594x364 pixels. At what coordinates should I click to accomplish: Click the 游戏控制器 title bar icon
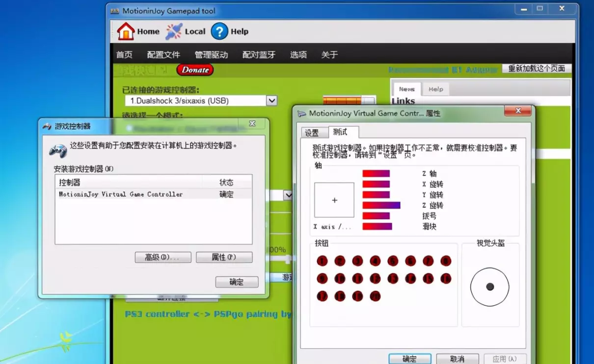click(47, 126)
